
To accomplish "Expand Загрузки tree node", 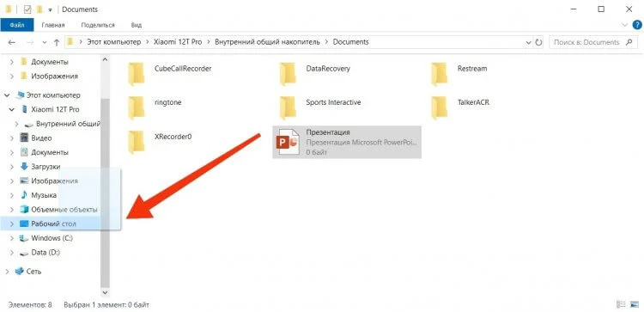I will point(11,167).
